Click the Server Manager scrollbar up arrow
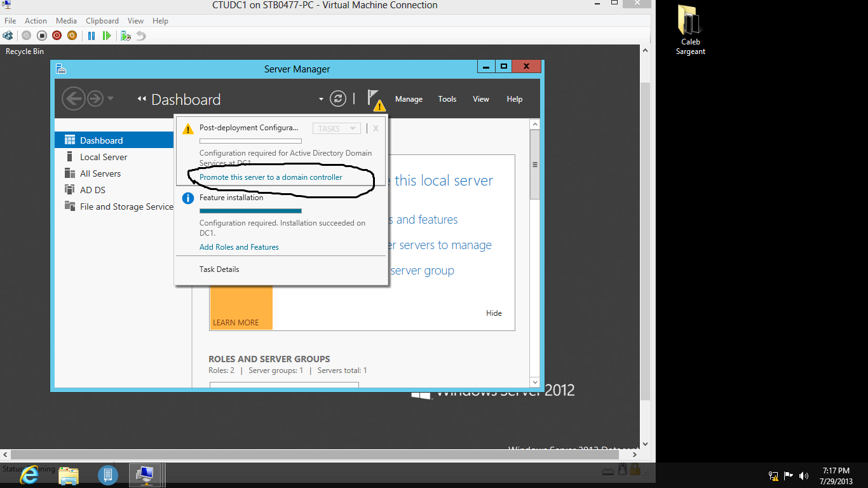This screenshot has height=488, width=868. [x=535, y=125]
